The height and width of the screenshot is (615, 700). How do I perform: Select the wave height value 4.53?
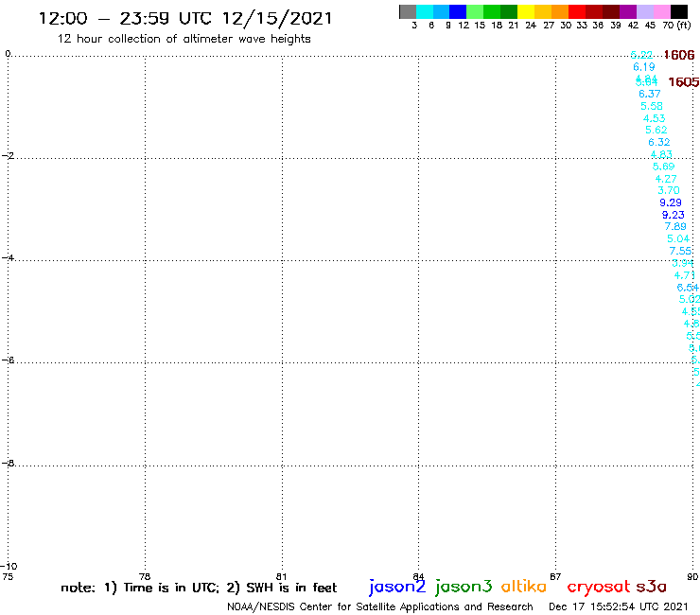654,118
